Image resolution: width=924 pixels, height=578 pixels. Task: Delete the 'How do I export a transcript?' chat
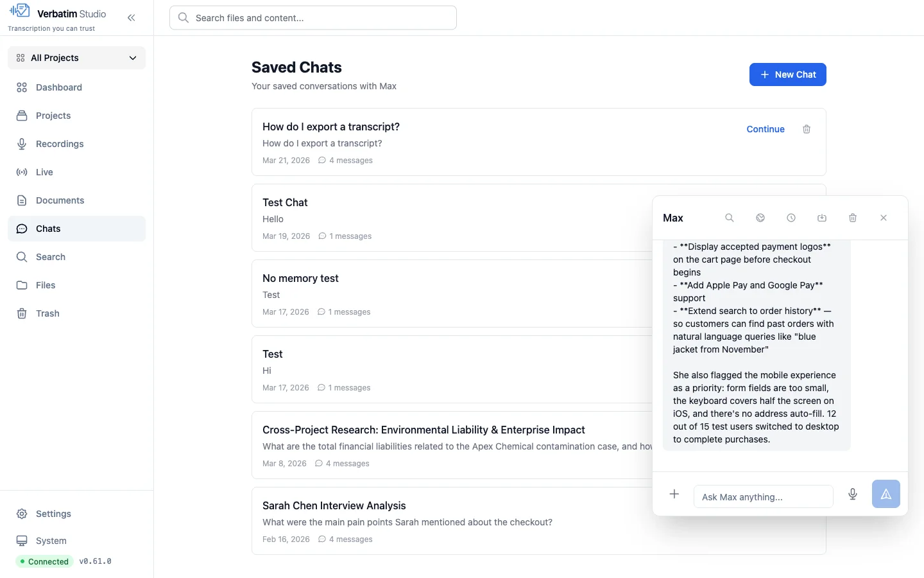tap(807, 129)
